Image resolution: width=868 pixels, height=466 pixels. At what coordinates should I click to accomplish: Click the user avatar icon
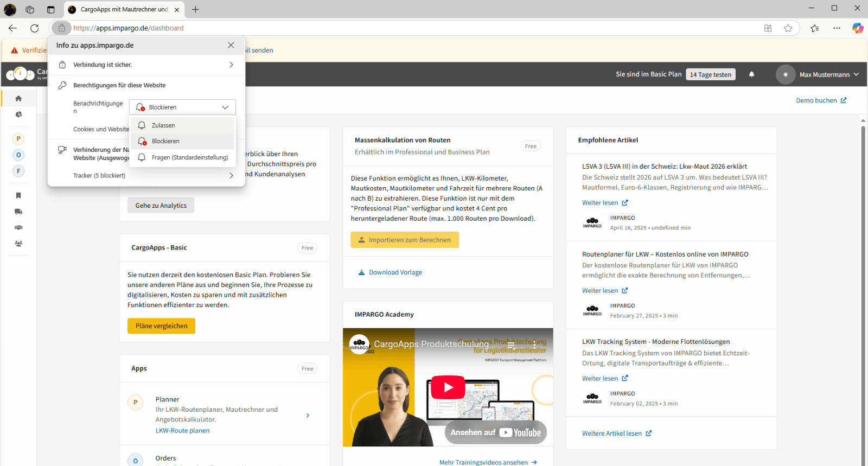pyautogui.click(x=786, y=74)
